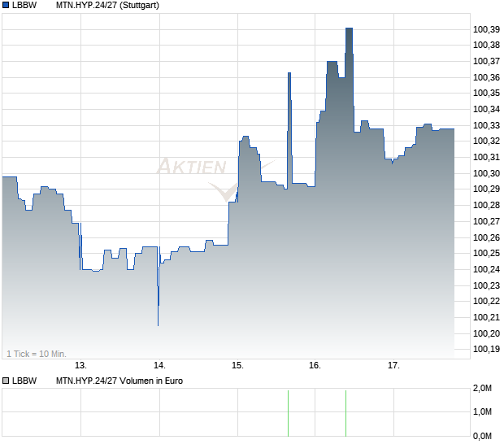Click the 100,37 price axis label

[x=486, y=61]
